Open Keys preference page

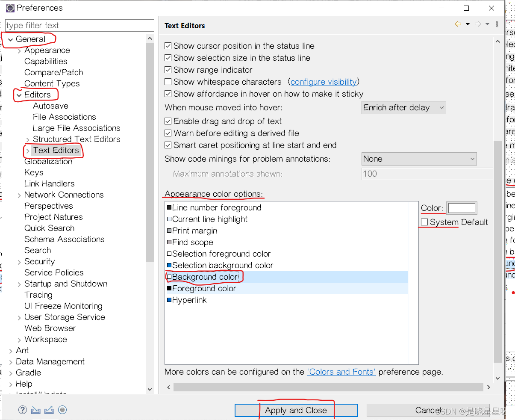click(x=34, y=172)
